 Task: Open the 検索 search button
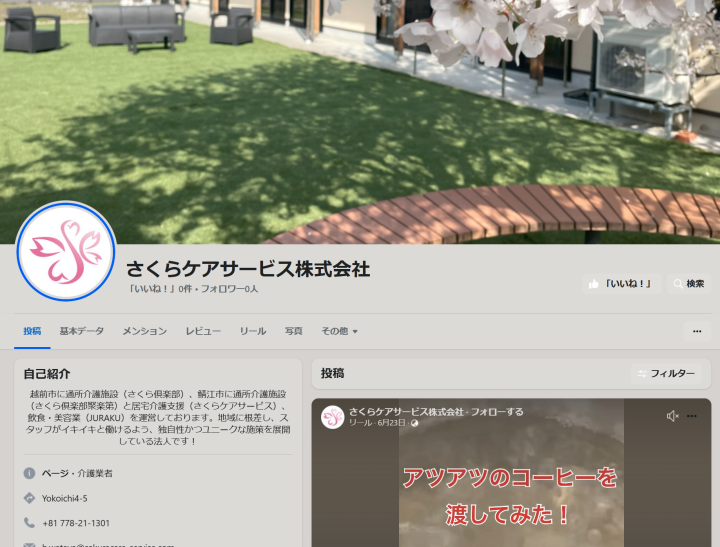coord(689,284)
